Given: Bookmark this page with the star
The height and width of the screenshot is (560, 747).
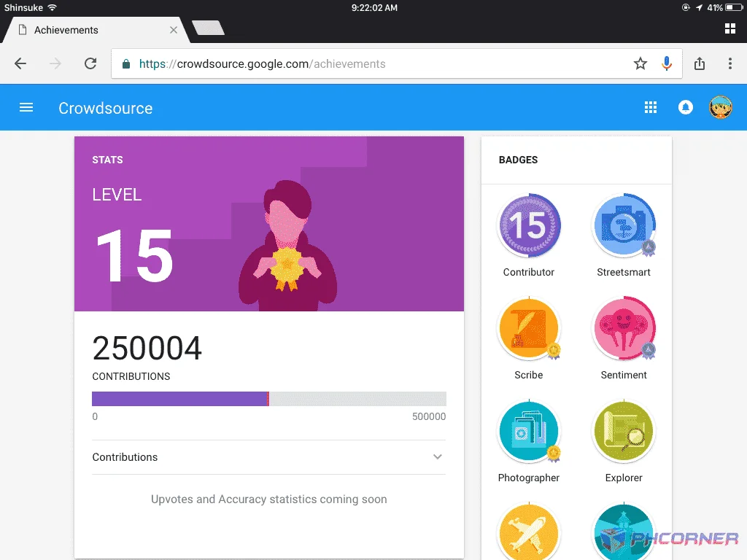Looking at the screenshot, I should [640, 64].
